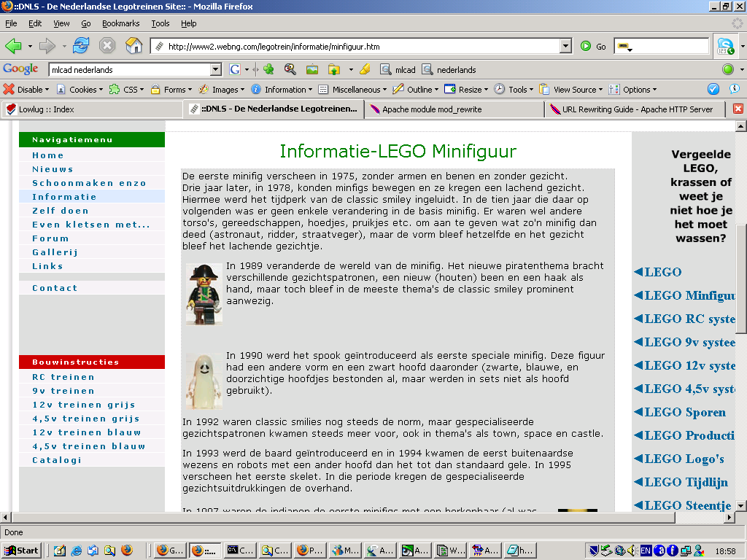The height and width of the screenshot is (560, 747).
Task: Open the LEGO Tijdlijn sidebar link
Action: pos(681,483)
